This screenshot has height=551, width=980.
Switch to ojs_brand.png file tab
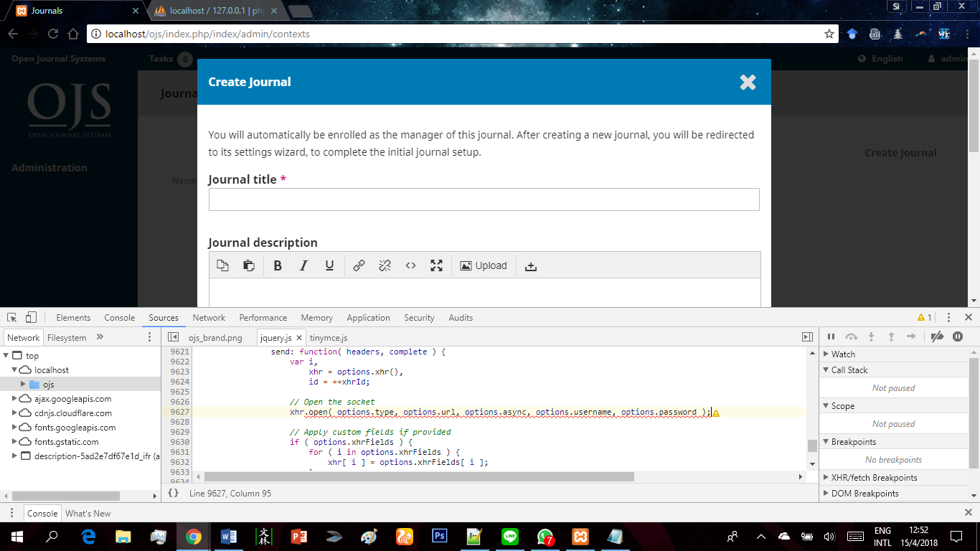pos(215,338)
